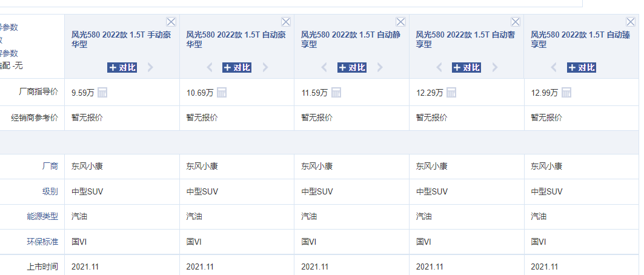Select the 9.59万 price value

pyautogui.click(x=83, y=93)
